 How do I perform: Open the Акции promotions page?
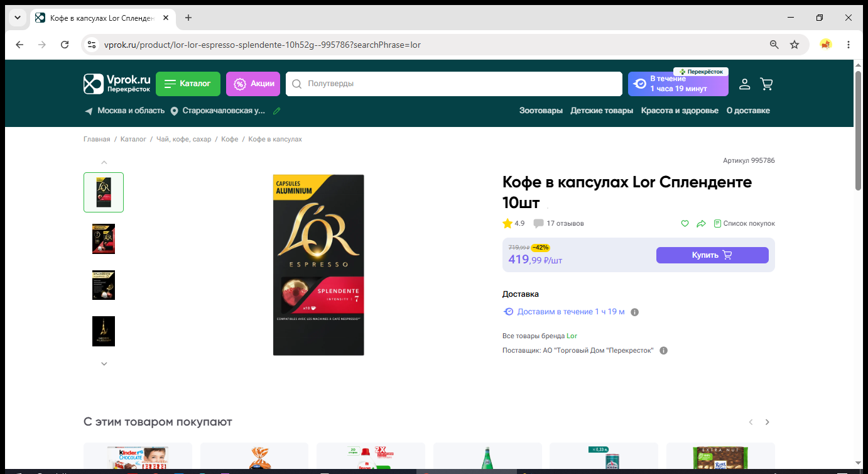click(x=253, y=84)
